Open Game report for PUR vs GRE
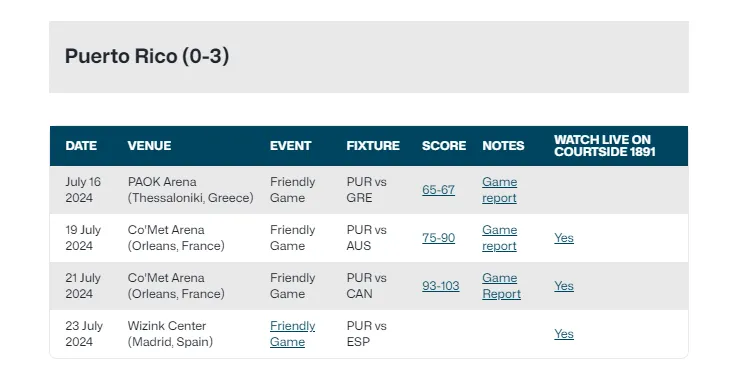This screenshot has width=750, height=375. click(x=499, y=190)
